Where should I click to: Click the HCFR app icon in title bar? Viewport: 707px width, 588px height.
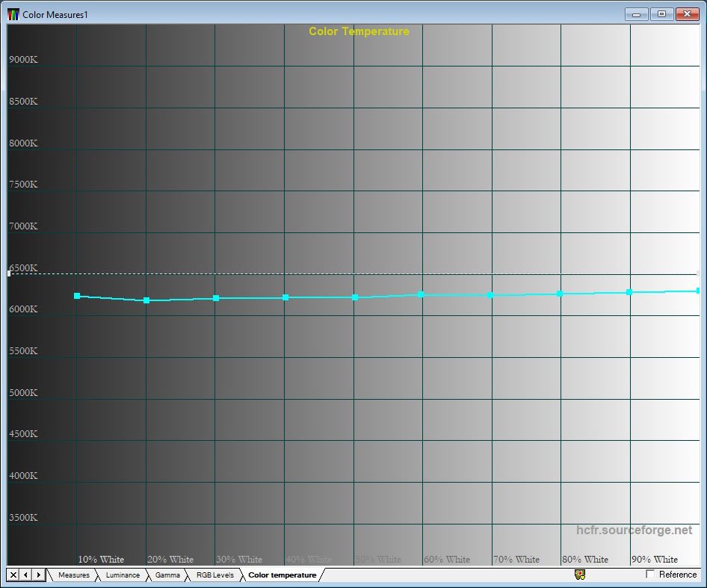pos(13,14)
